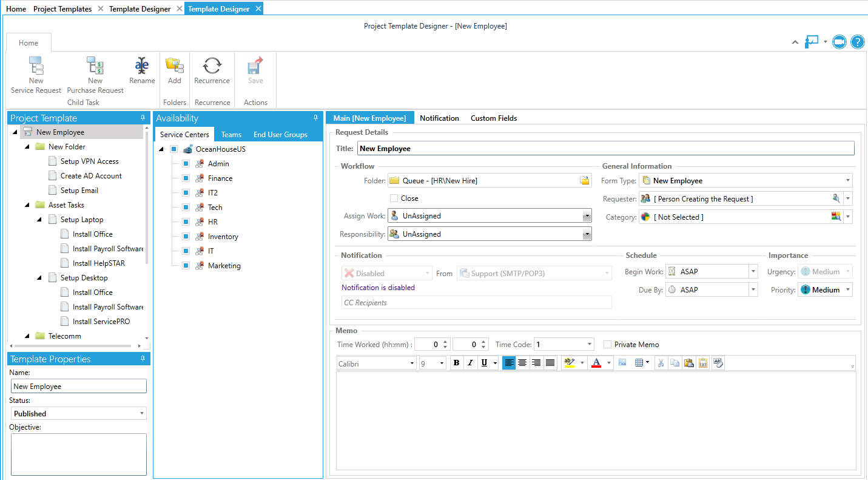Open the Calibri font dropdown
The width and height of the screenshot is (868, 480).
(x=412, y=363)
